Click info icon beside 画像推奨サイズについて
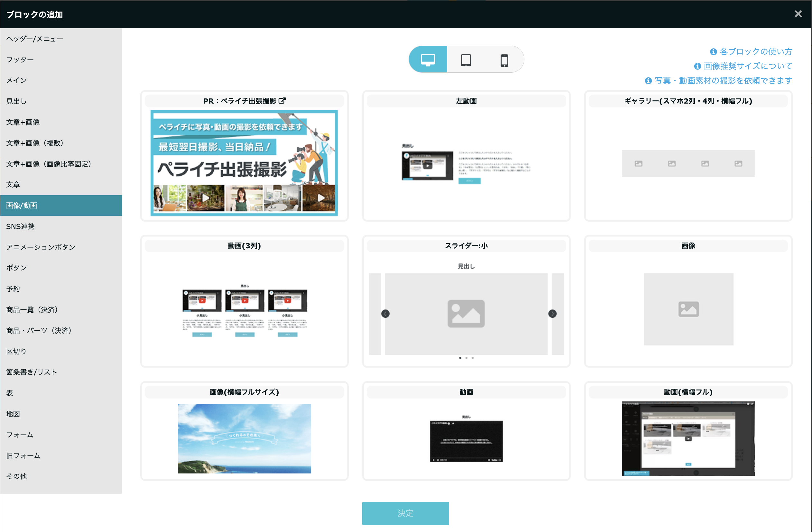 pyautogui.click(x=697, y=66)
